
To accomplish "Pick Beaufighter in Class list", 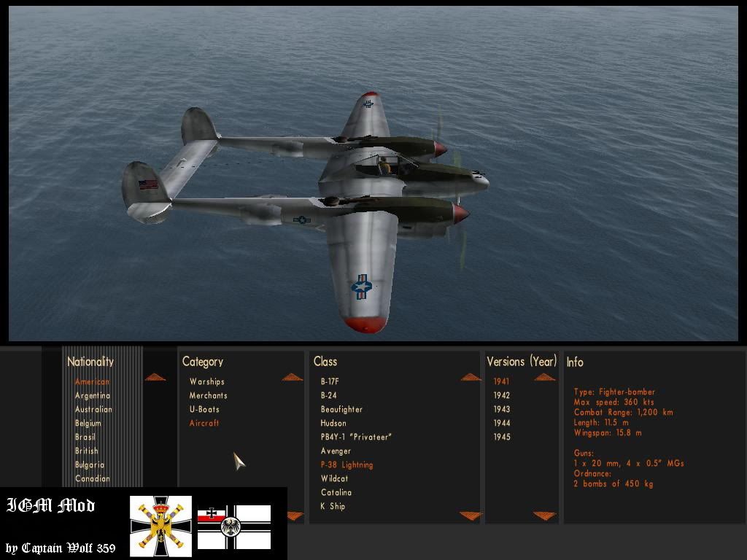I will coord(341,409).
